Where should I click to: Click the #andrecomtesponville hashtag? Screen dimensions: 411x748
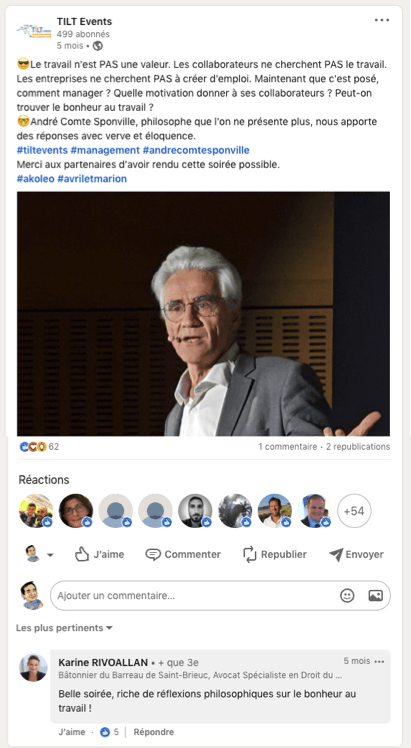point(196,151)
